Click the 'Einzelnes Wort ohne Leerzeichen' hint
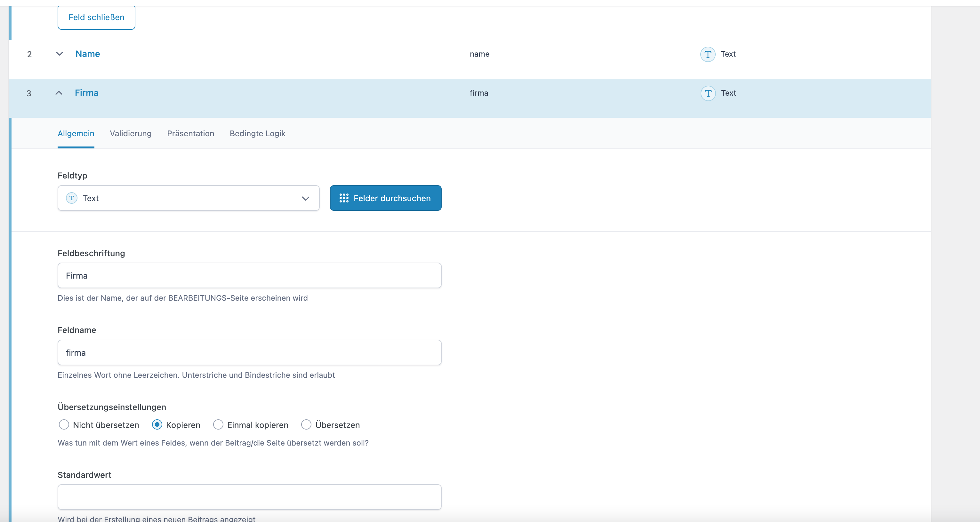Image resolution: width=980 pixels, height=522 pixels. tap(196, 375)
